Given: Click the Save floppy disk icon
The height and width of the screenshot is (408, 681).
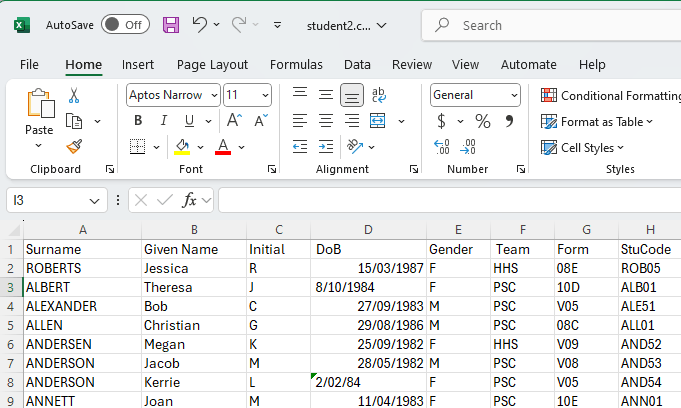Looking at the screenshot, I should click(171, 25).
